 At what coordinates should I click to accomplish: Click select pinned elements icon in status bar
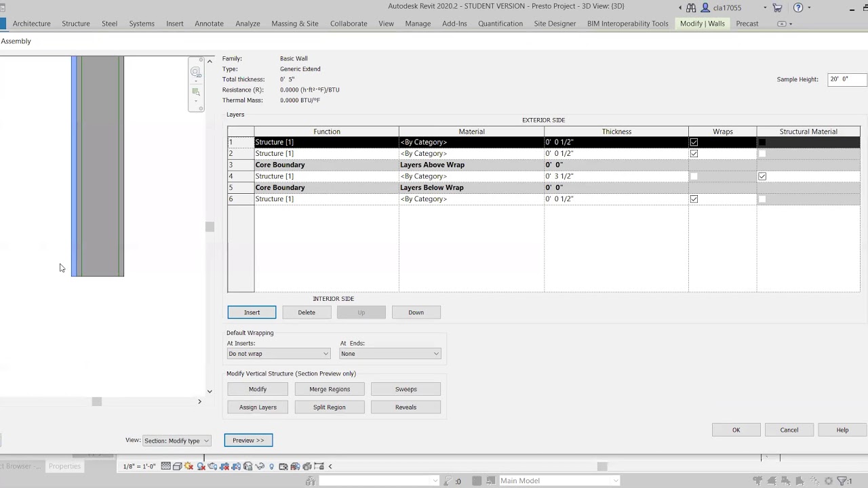pyautogui.click(x=785, y=481)
